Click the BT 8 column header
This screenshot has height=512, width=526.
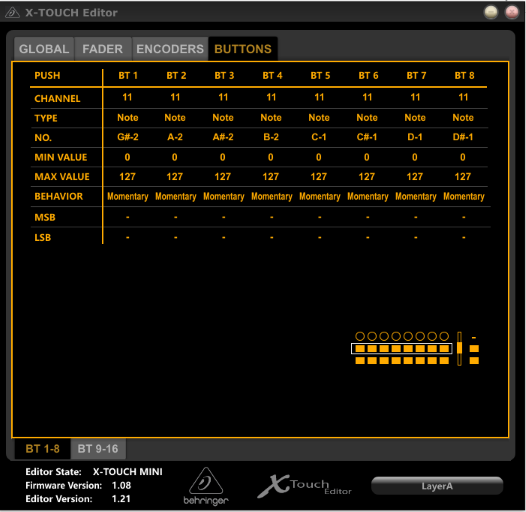point(465,75)
